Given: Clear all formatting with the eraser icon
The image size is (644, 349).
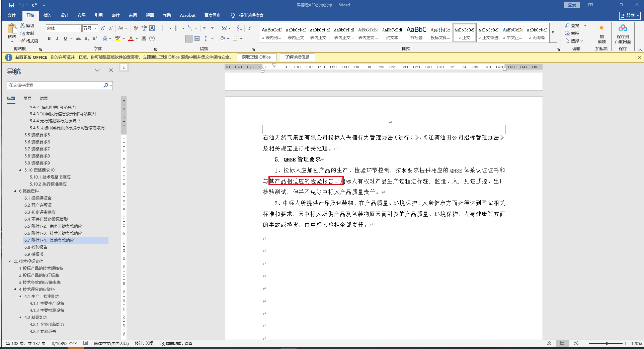Looking at the screenshot, I should pyautogui.click(x=136, y=28).
